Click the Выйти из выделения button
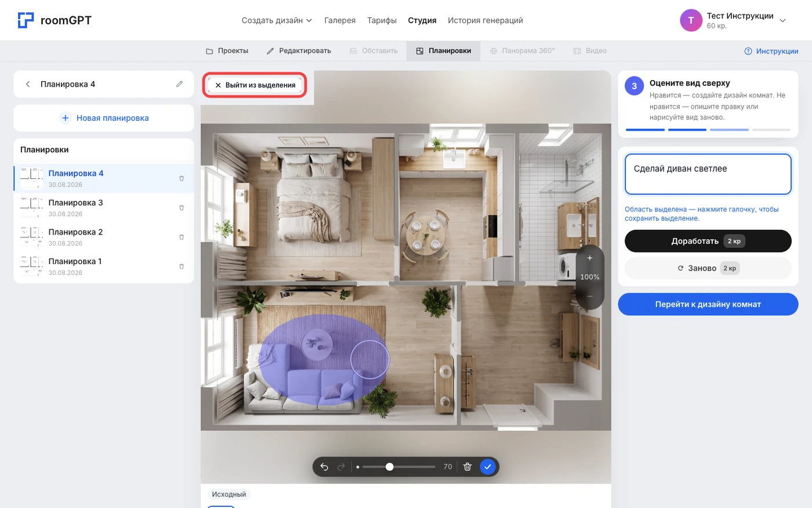The image size is (812, 508). (x=255, y=85)
